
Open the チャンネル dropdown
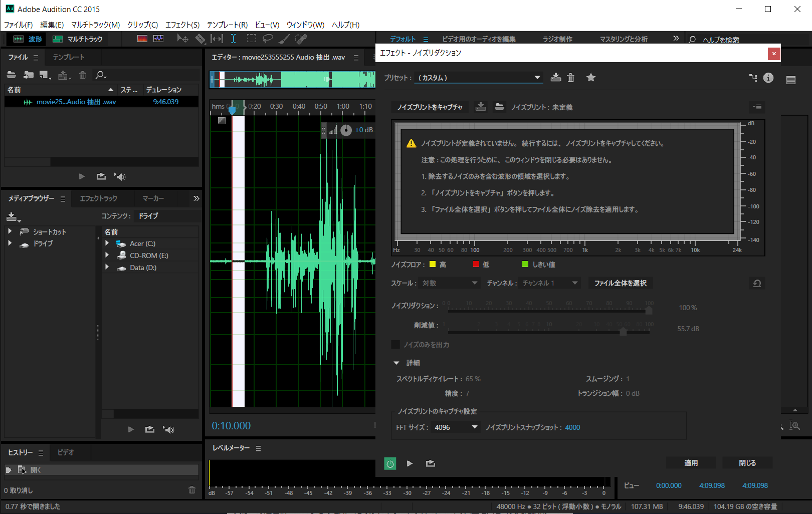(x=550, y=283)
